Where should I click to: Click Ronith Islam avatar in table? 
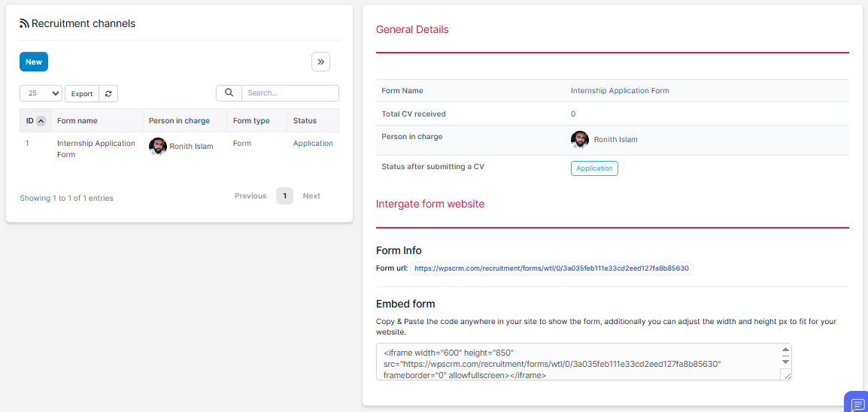coord(158,147)
